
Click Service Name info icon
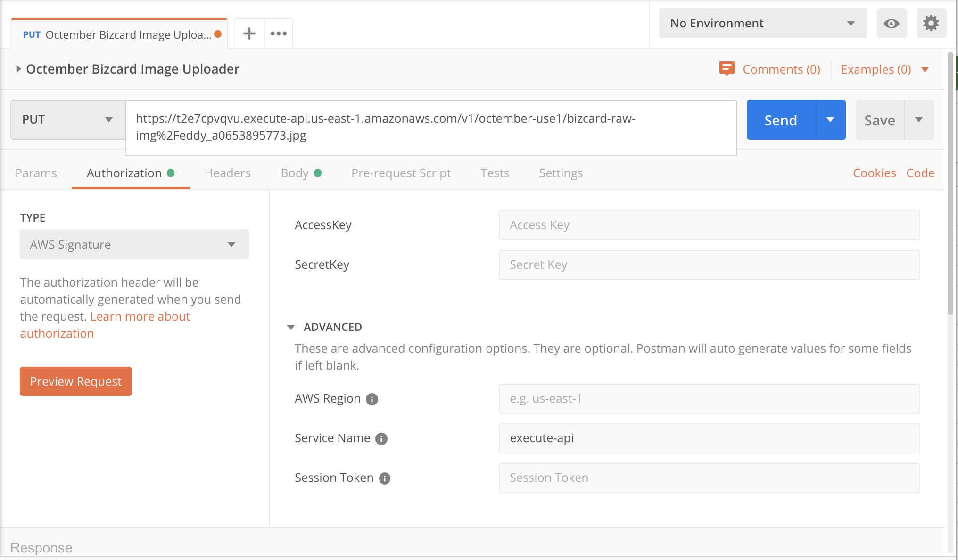[x=381, y=439]
